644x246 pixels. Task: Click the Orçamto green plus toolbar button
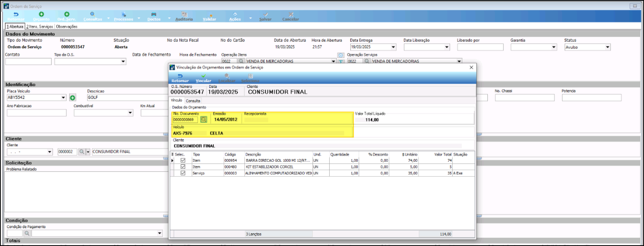tap(41, 16)
